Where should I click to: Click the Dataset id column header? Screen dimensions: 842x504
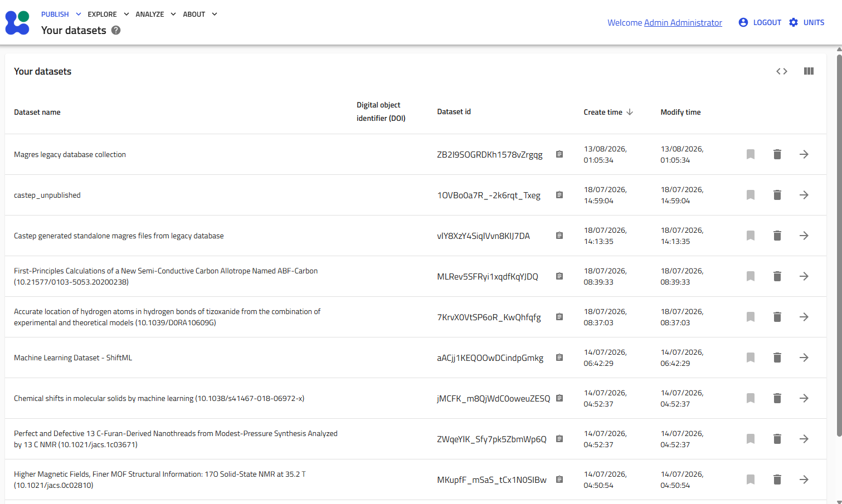[454, 111]
